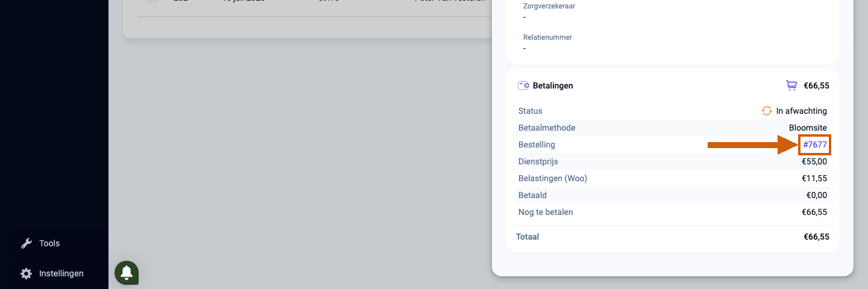Click the notification bell icon

coord(127,273)
